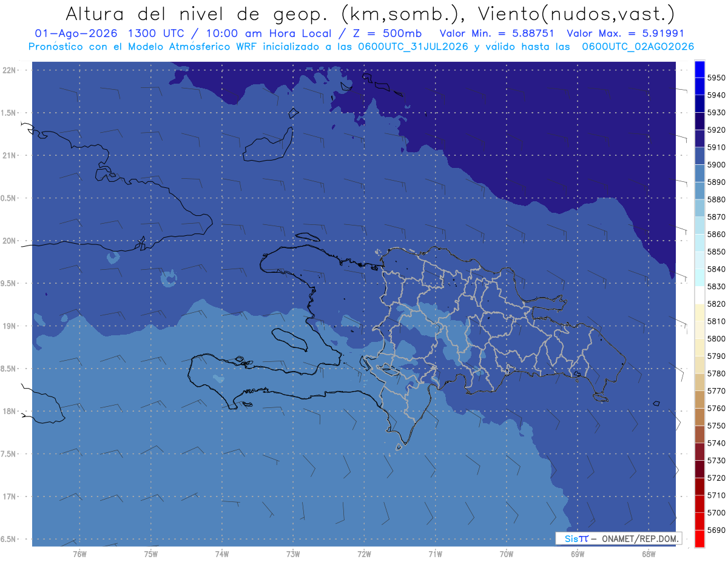Click the bright blue swatch above 5950
Screen dimensions: 728x562
coord(699,69)
